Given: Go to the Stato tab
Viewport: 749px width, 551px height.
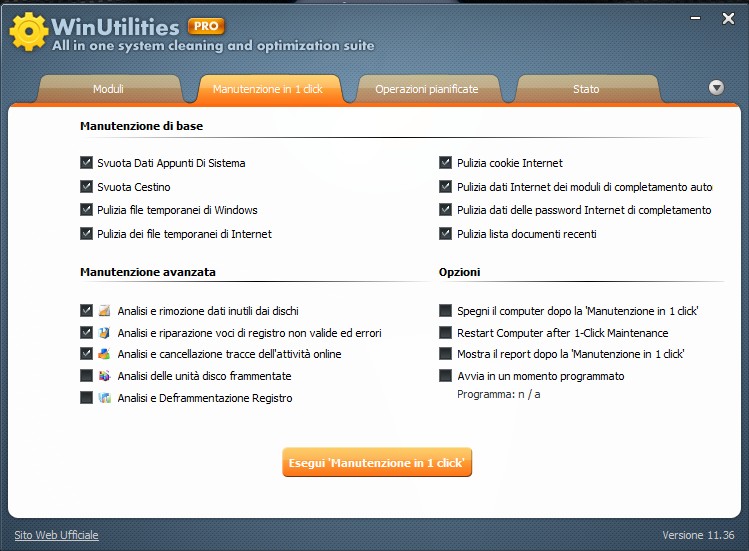Looking at the screenshot, I should (x=586, y=89).
